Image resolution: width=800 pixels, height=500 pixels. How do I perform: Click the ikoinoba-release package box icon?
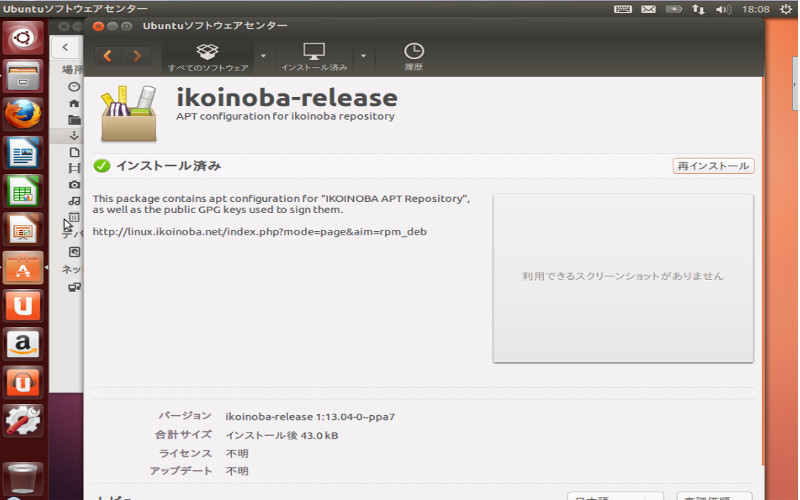coord(129,114)
